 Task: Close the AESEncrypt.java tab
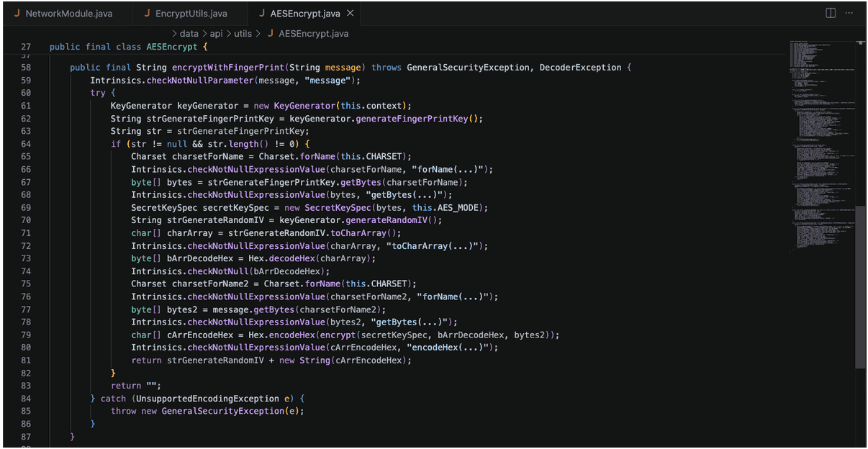coord(350,14)
